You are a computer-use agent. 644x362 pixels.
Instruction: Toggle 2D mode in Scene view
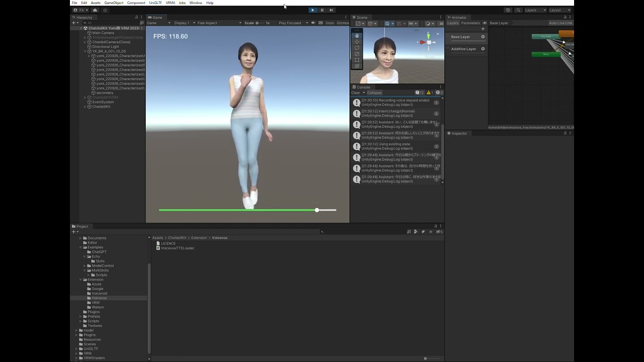tap(441, 23)
